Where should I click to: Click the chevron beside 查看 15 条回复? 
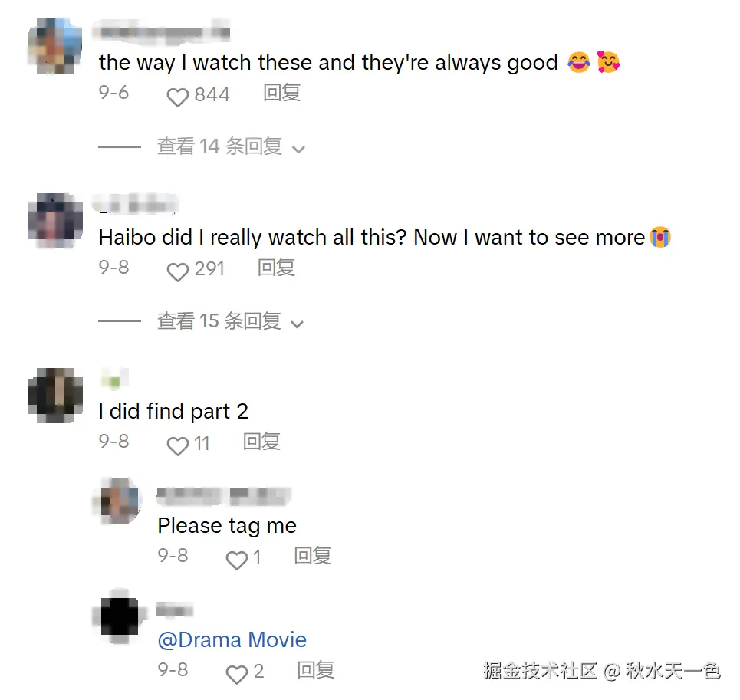coord(298,324)
